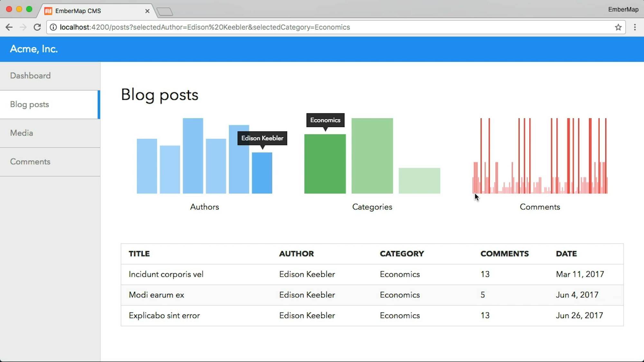Open a new browser tab
This screenshot has width=644, height=362.
tap(165, 12)
